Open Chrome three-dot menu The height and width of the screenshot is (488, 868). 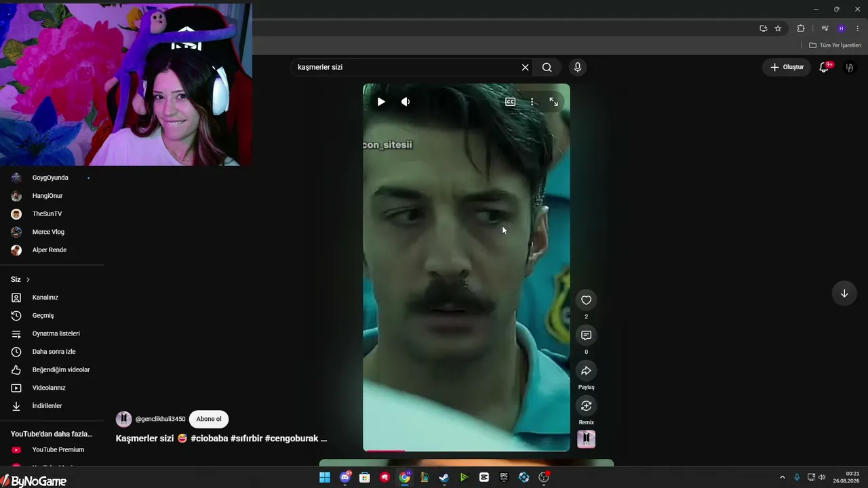[857, 28]
